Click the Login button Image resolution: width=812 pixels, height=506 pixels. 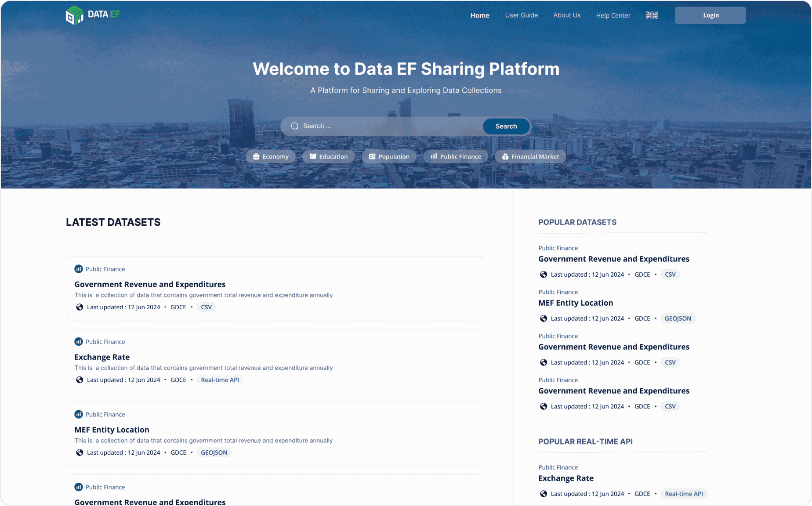coord(710,15)
